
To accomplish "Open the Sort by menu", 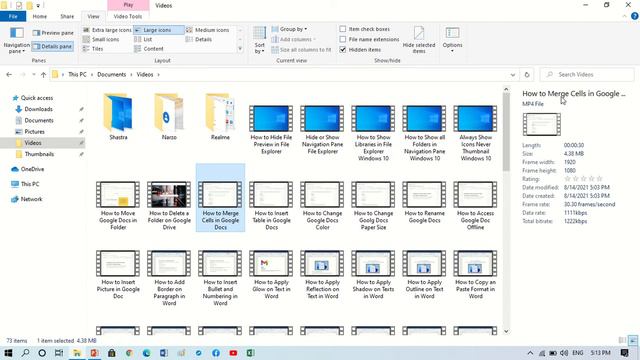I will 260,40.
